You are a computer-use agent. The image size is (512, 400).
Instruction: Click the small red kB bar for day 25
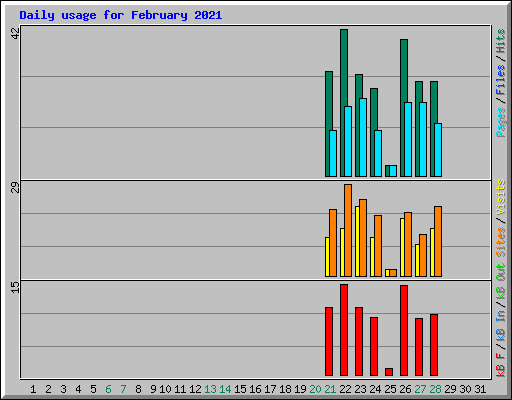389,372
